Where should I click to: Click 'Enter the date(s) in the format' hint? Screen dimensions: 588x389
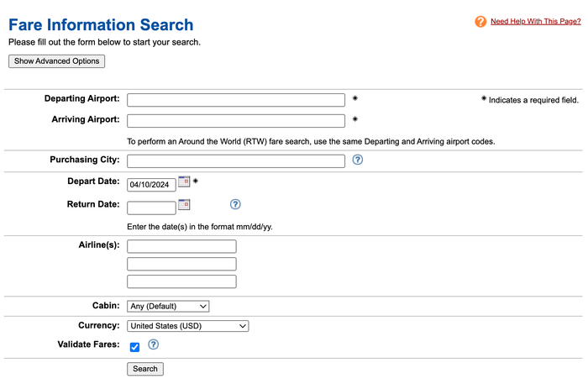pos(200,227)
